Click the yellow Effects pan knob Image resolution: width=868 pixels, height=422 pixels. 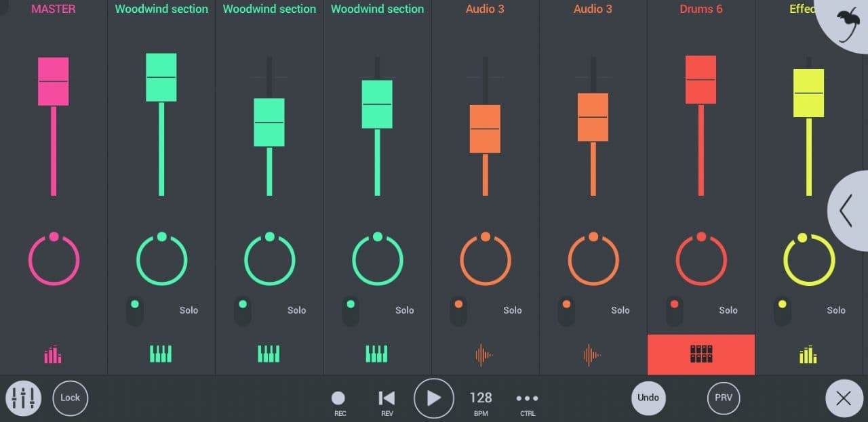pos(809,259)
